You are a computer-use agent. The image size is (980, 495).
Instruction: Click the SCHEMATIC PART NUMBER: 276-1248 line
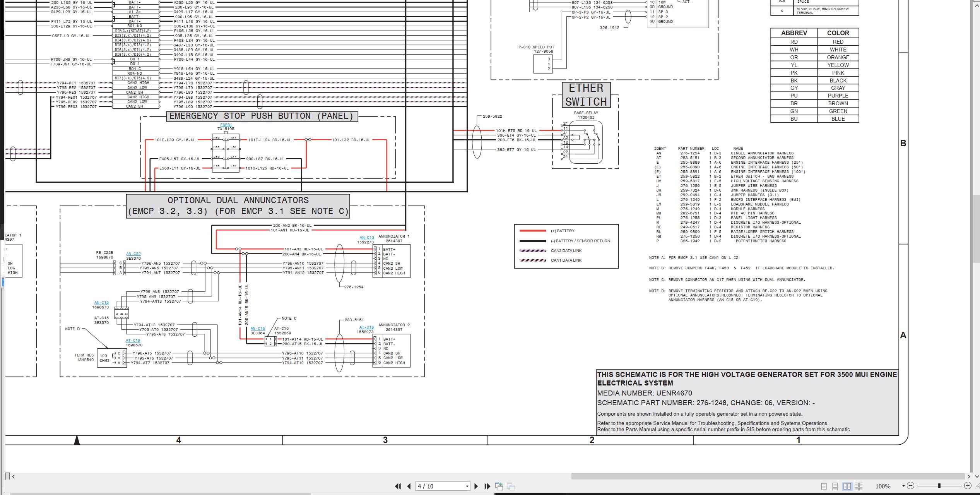click(706, 403)
